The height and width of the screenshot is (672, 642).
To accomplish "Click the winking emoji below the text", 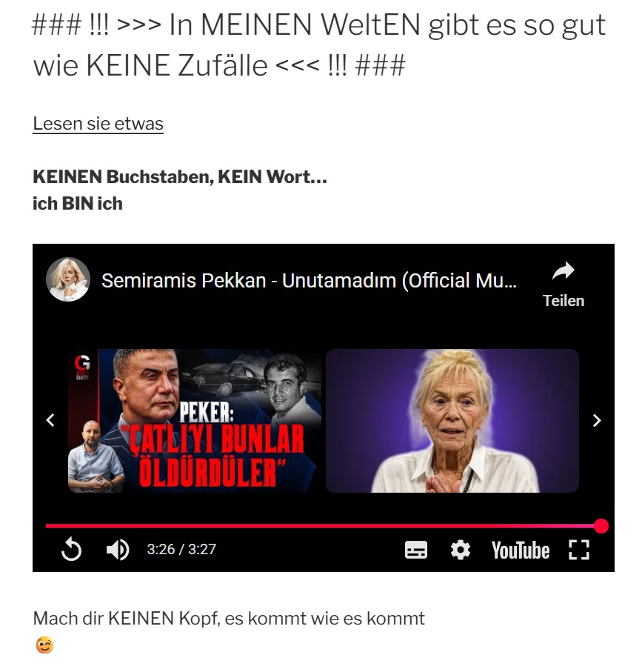I will 44,645.
